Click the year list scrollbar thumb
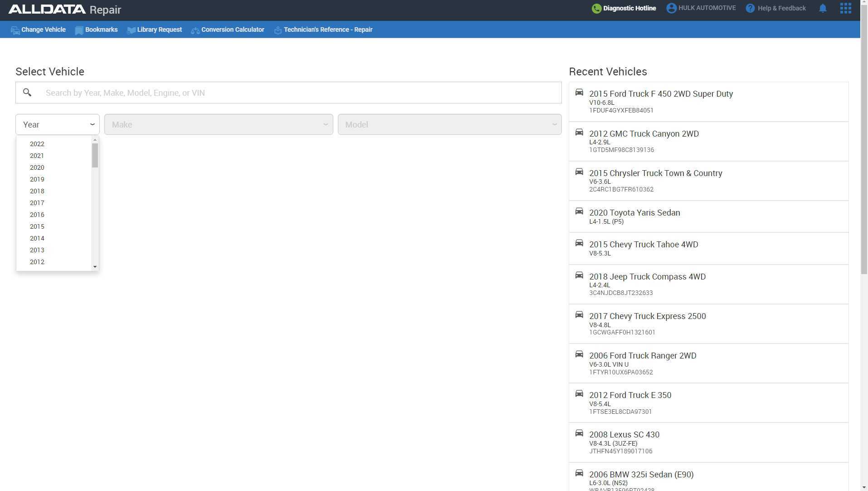Screen dimensions: 868x491 point(95,155)
